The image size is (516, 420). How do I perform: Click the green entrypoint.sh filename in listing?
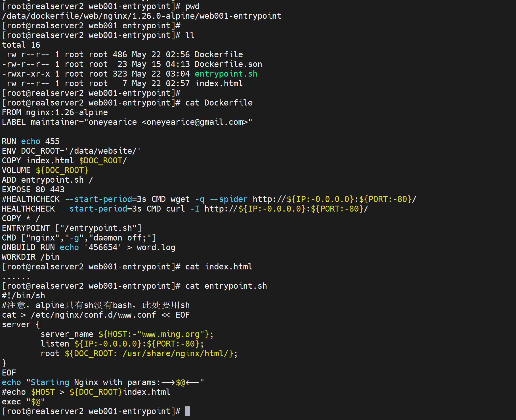click(226, 74)
